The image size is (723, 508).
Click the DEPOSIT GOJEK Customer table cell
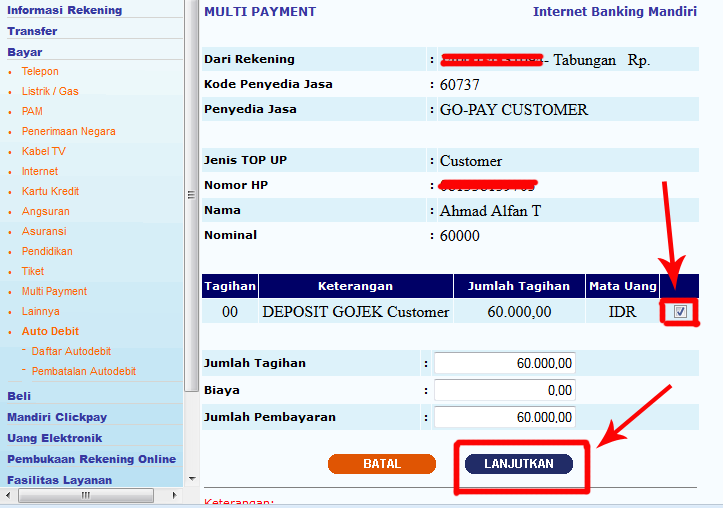pyautogui.click(x=356, y=312)
